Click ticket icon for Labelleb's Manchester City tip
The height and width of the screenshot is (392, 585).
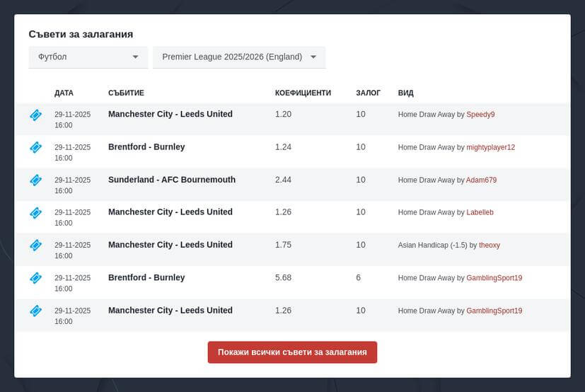pyautogui.click(x=35, y=212)
